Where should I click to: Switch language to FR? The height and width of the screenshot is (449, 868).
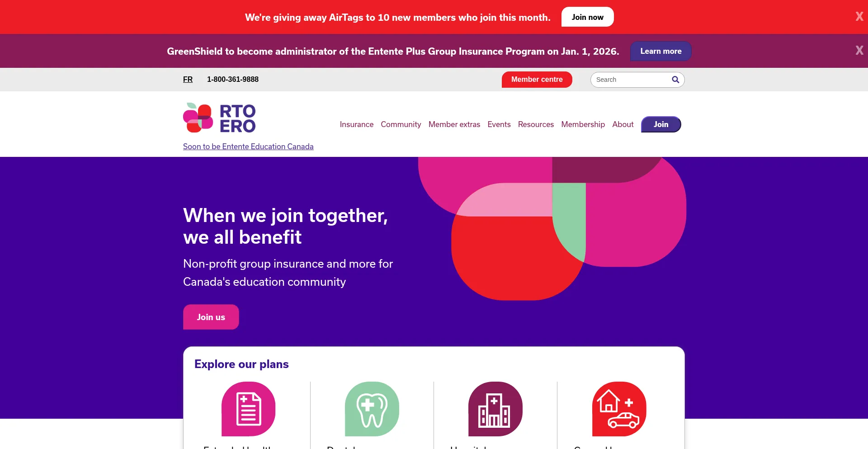pos(188,80)
